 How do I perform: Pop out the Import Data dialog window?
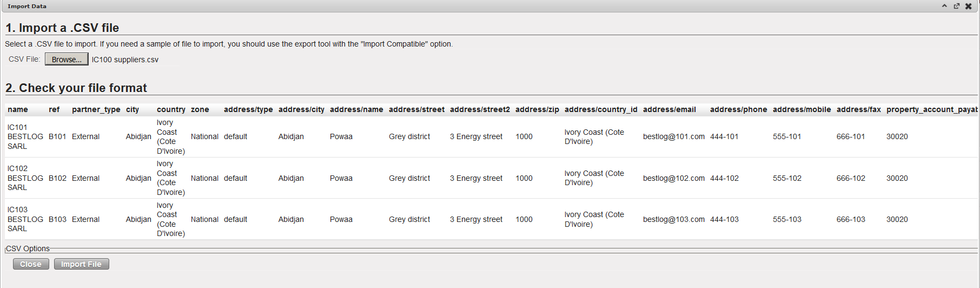(x=956, y=6)
